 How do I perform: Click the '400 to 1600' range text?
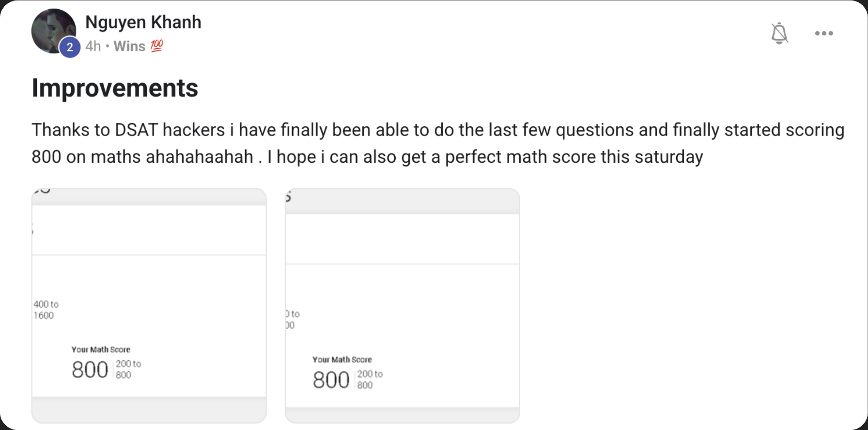46,310
